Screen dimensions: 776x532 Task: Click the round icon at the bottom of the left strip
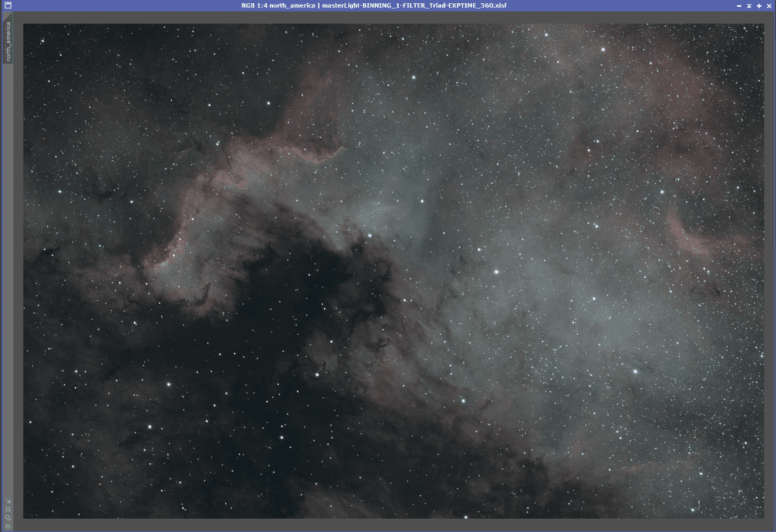(8, 526)
